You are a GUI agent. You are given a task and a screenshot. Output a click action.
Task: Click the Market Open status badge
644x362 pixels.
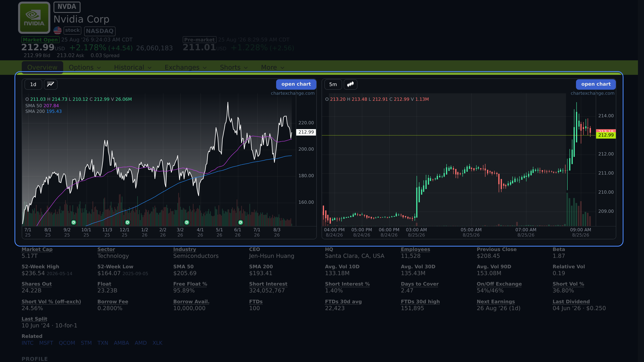pyautogui.click(x=40, y=40)
